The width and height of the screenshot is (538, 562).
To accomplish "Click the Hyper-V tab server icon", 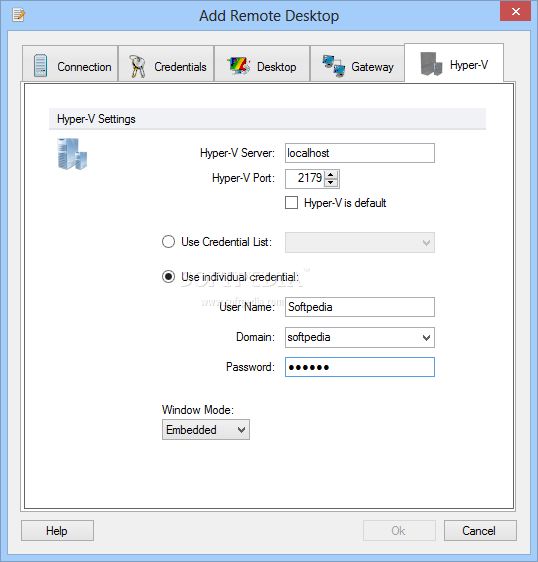I will pyautogui.click(x=431, y=64).
